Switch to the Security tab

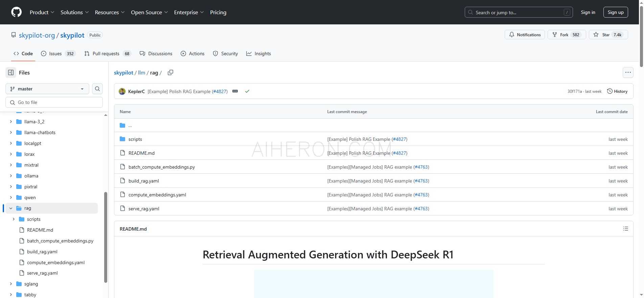pos(225,54)
